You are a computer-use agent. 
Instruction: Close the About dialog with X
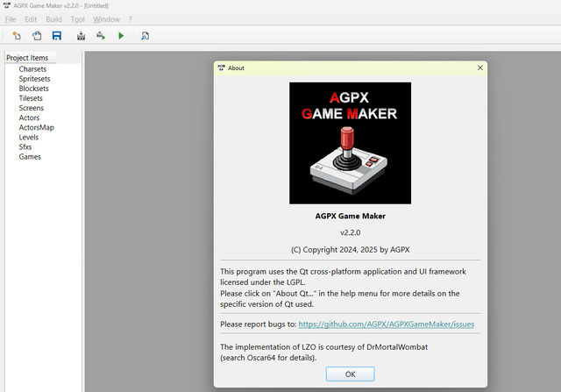pos(480,68)
